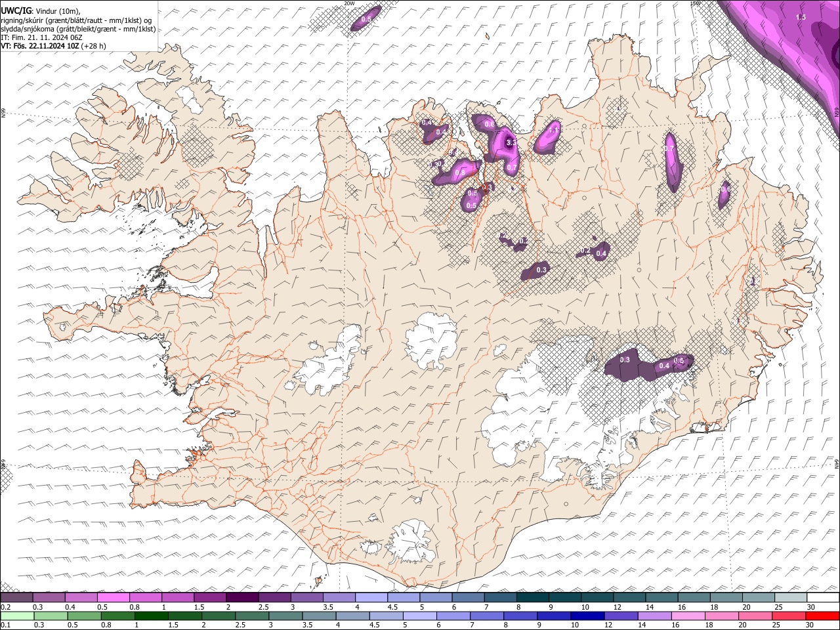The height and width of the screenshot is (630, 840).
Task: Click the '0.2' label under the upper legend row
Action: (x=5, y=607)
